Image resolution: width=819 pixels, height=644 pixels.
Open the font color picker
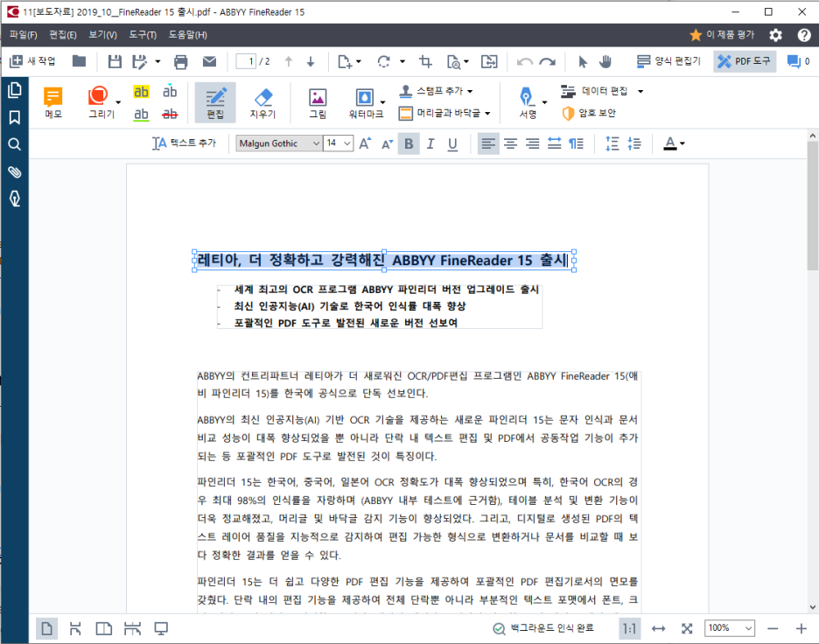[x=674, y=143]
